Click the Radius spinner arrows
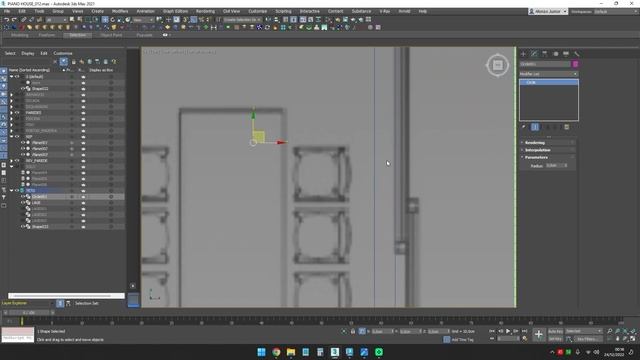This screenshot has height=360, width=640. pyautogui.click(x=566, y=166)
